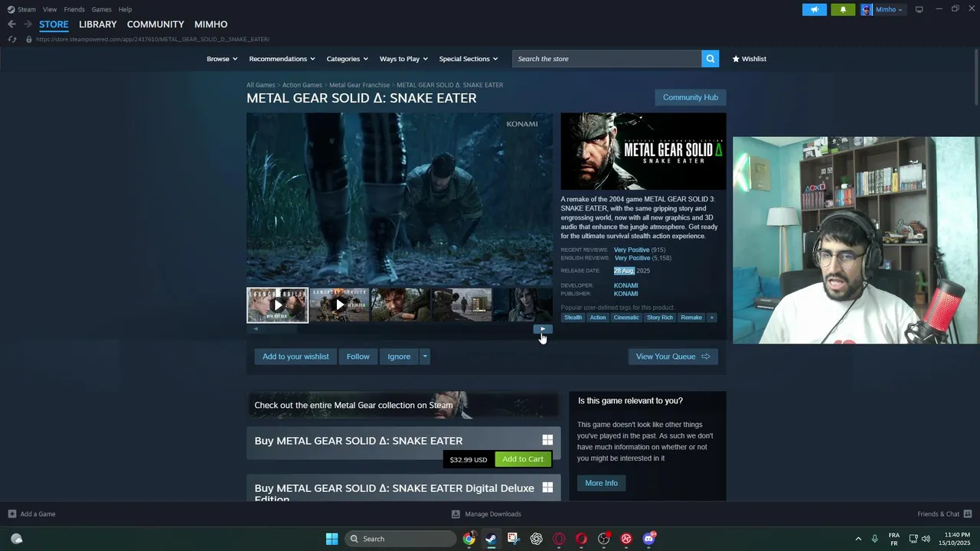Image resolution: width=980 pixels, height=551 pixels.
Task: Go forward with the navigation arrow
Action: tap(28, 24)
